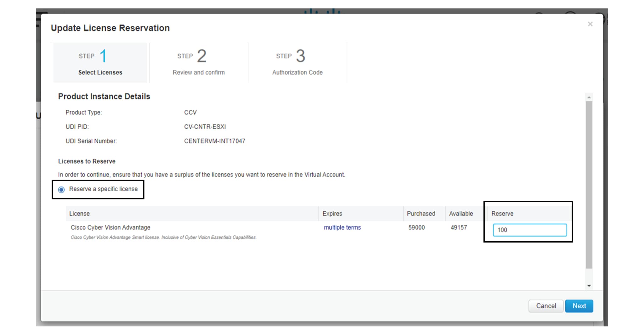Click the scrollbar down arrow
Viewport: 644px width, 335px height.
[x=589, y=286]
